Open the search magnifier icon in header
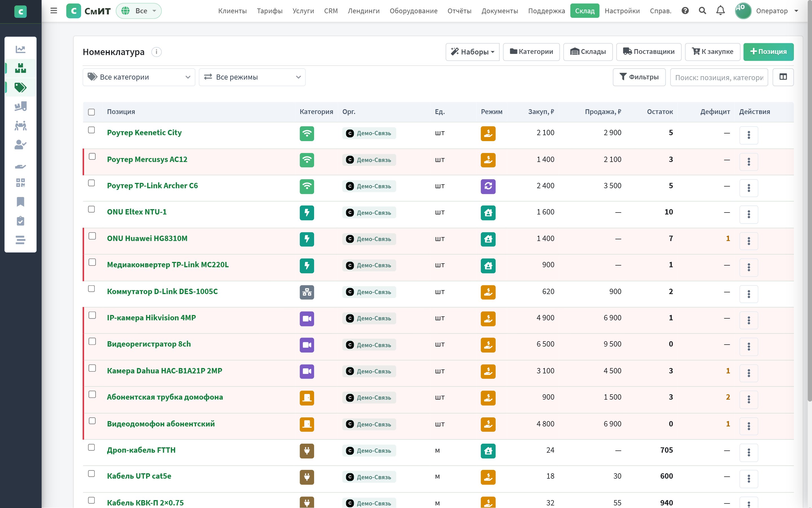The width and height of the screenshot is (812, 508). pos(702,11)
